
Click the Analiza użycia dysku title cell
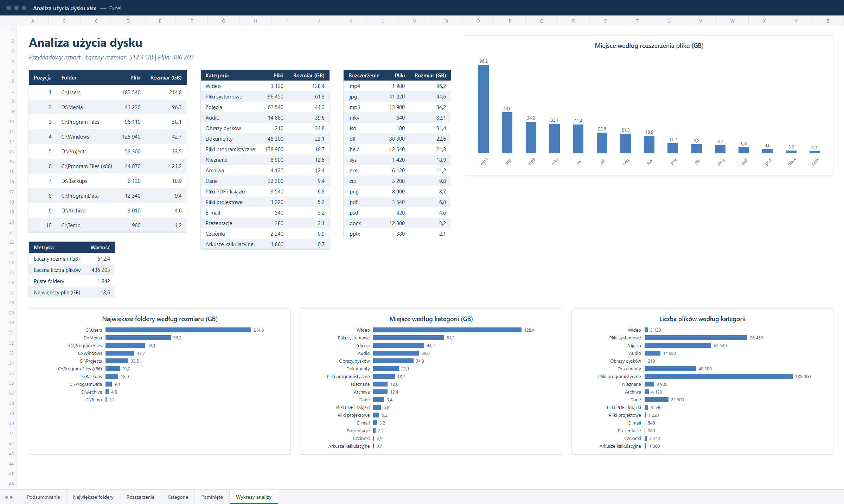[x=85, y=43]
